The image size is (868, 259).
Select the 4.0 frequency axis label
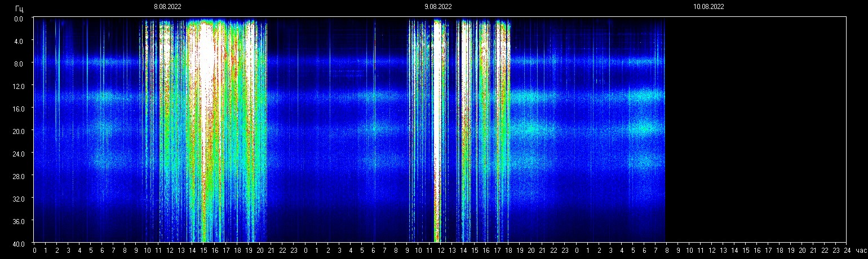pyautogui.click(x=18, y=41)
